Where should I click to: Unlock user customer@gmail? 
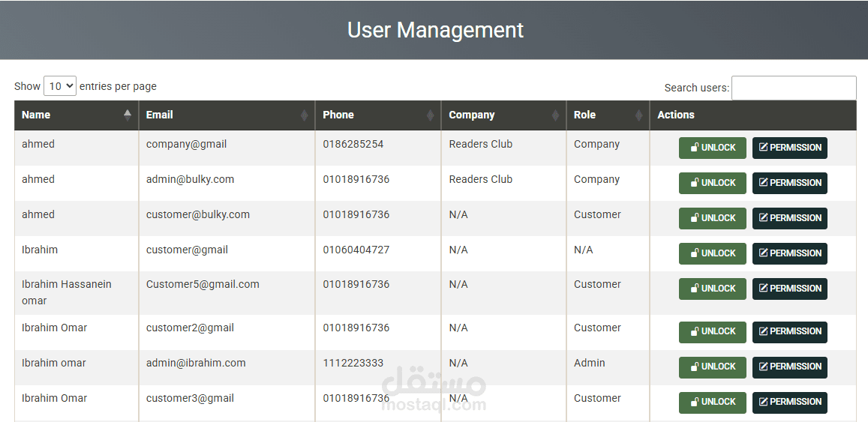pyautogui.click(x=713, y=253)
